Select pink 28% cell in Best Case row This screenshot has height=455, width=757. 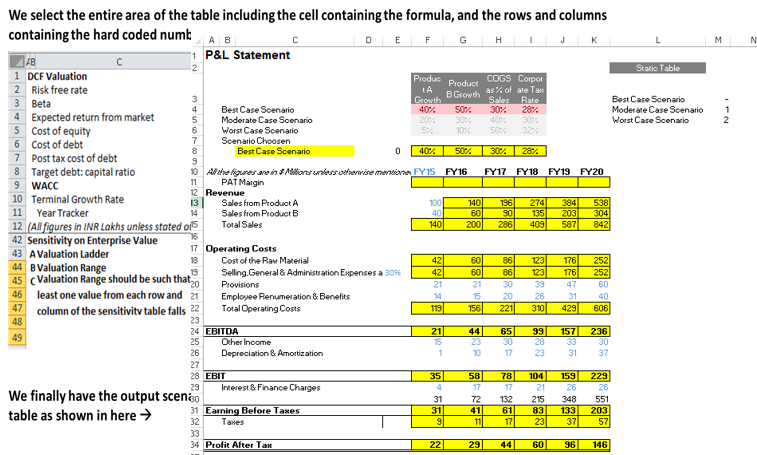point(530,110)
